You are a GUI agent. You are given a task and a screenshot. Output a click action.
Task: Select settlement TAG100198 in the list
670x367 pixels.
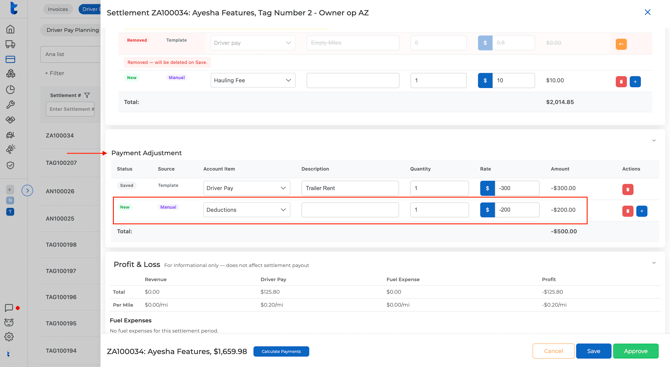click(61, 245)
